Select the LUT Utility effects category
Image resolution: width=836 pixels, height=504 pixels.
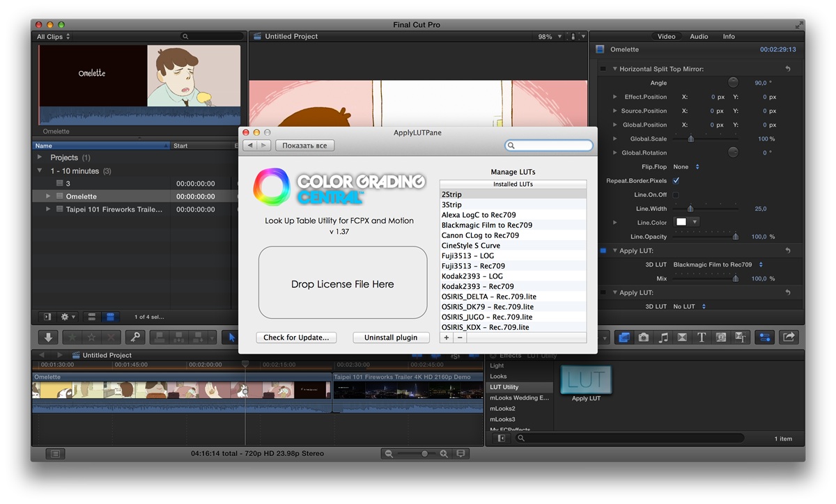[520, 387]
